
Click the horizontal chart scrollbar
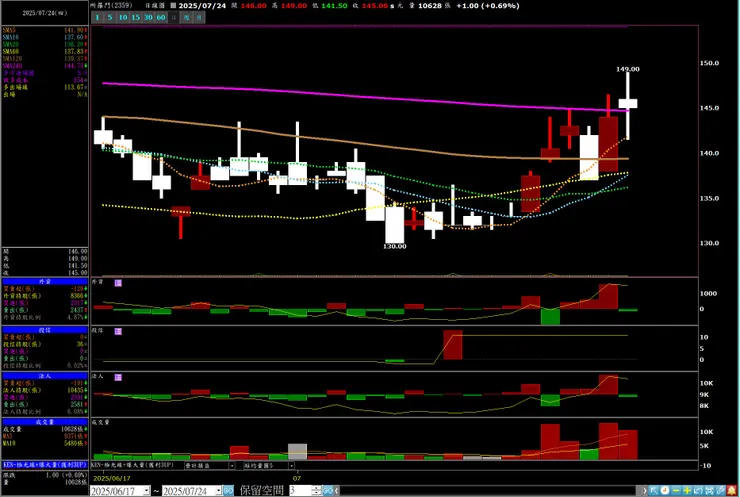pos(490,491)
